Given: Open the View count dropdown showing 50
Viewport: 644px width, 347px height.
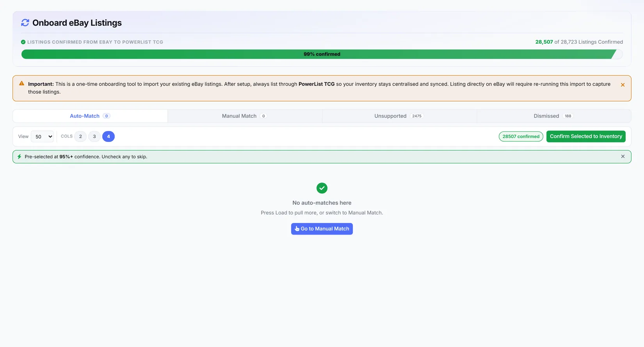Looking at the screenshot, I should click(x=42, y=136).
